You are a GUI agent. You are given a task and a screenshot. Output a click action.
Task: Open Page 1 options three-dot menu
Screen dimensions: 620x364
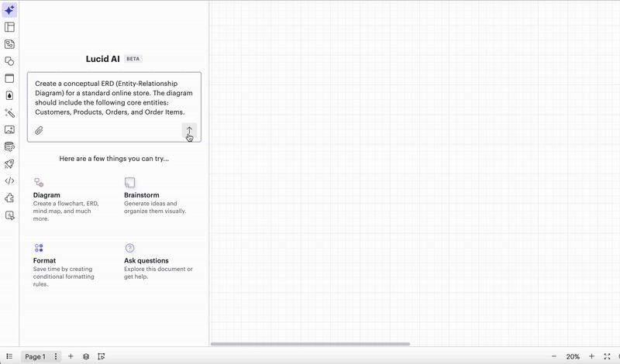tap(56, 356)
